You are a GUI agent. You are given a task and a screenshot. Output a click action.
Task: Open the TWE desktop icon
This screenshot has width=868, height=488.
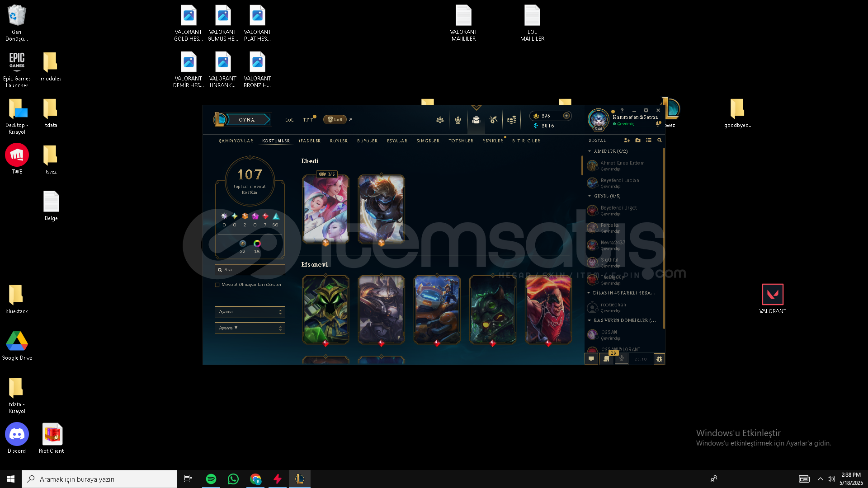(17, 159)
